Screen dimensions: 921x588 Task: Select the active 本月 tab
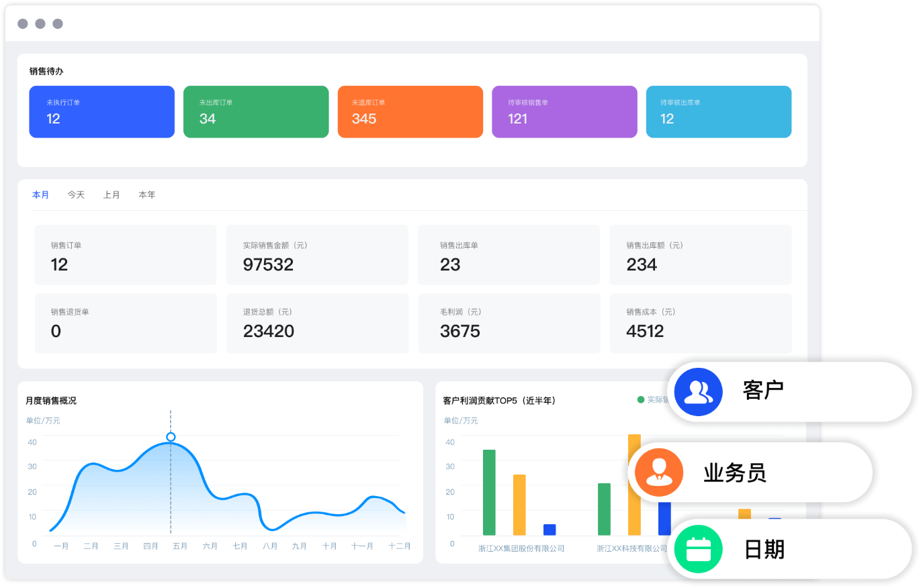point(41,195)
